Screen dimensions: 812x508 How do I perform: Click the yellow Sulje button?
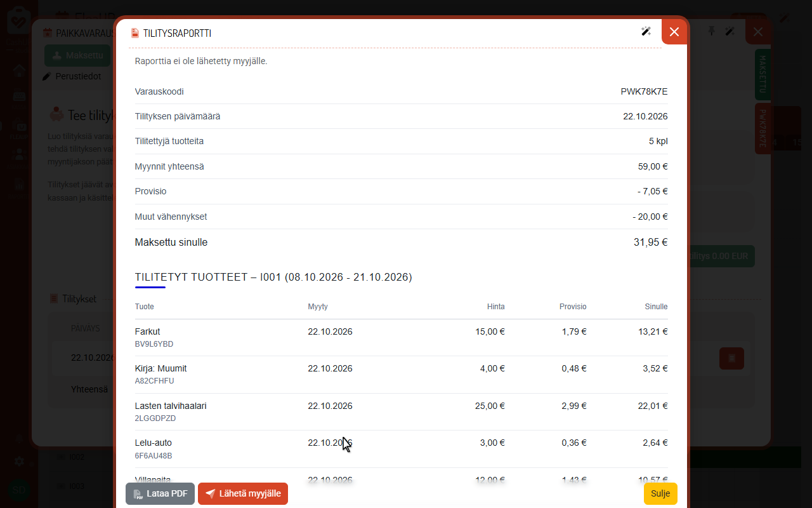tap(660, 493)
